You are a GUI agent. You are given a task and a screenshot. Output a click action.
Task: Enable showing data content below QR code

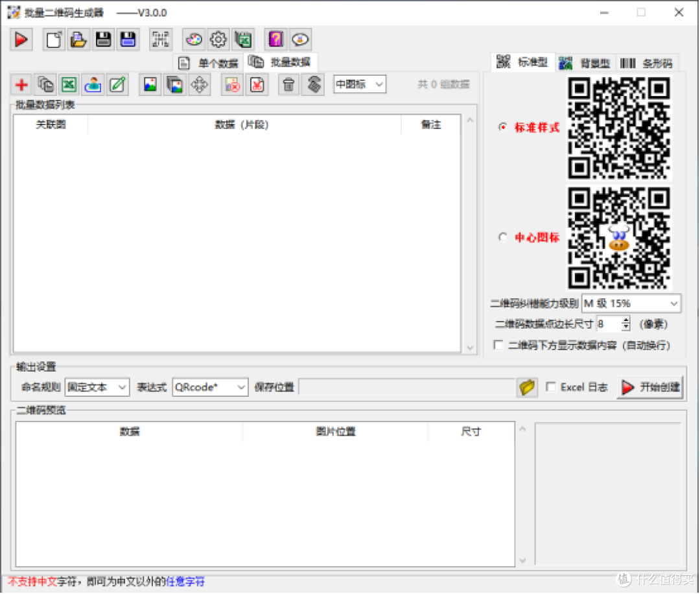pos(498,345)
